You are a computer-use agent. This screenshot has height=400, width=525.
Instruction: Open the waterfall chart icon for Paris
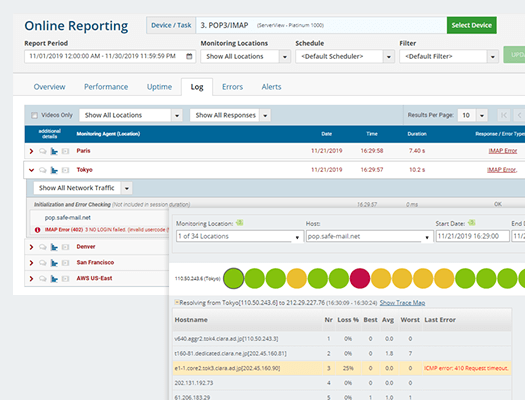click(54, 151)
